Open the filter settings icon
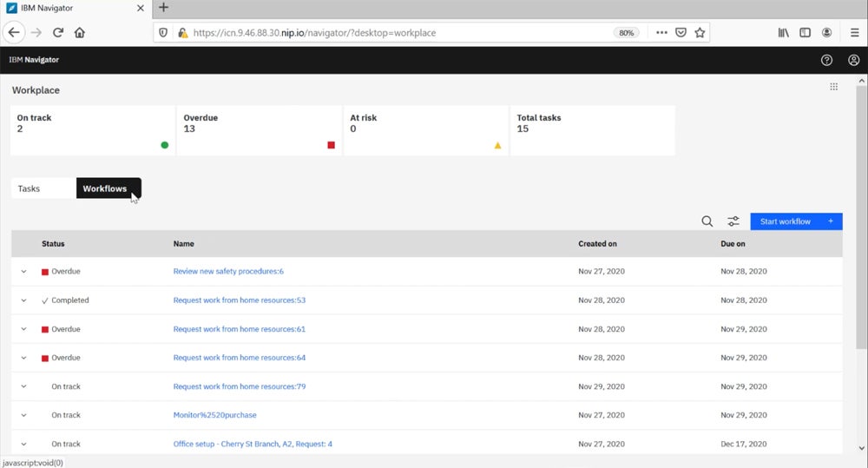This screenshot has height=468, width=868. [733, 221]
